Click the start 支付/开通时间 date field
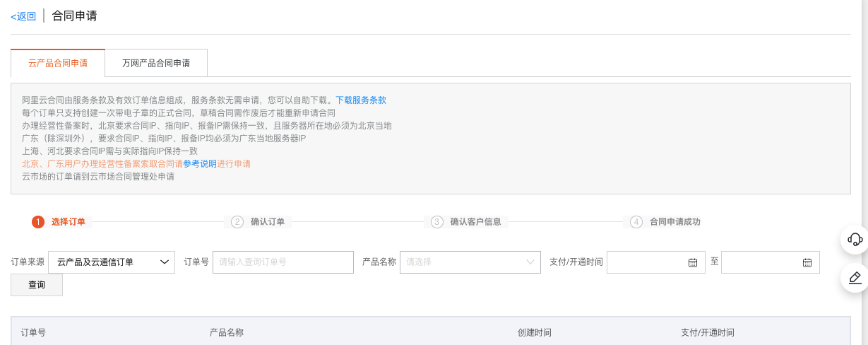 [646, 262]
